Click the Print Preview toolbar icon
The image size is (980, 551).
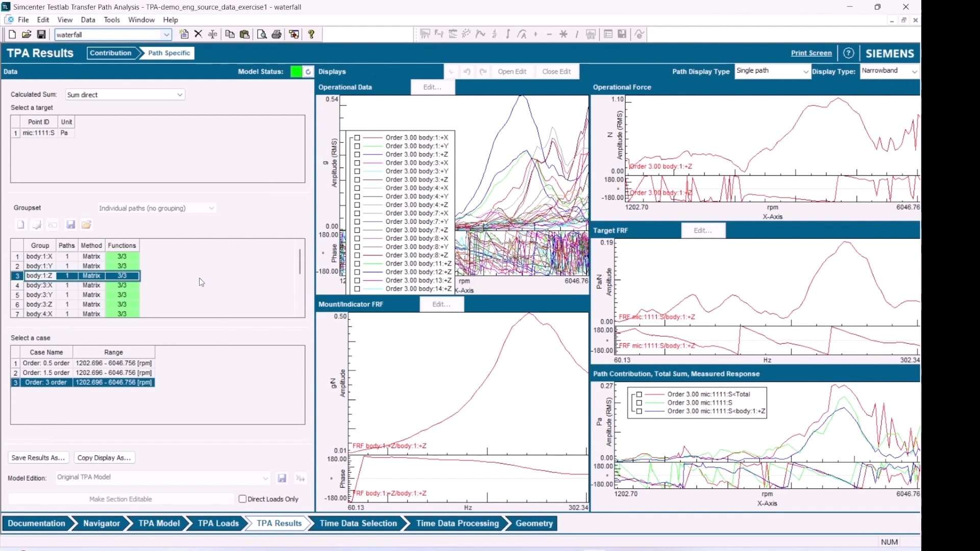coord(261,35)
